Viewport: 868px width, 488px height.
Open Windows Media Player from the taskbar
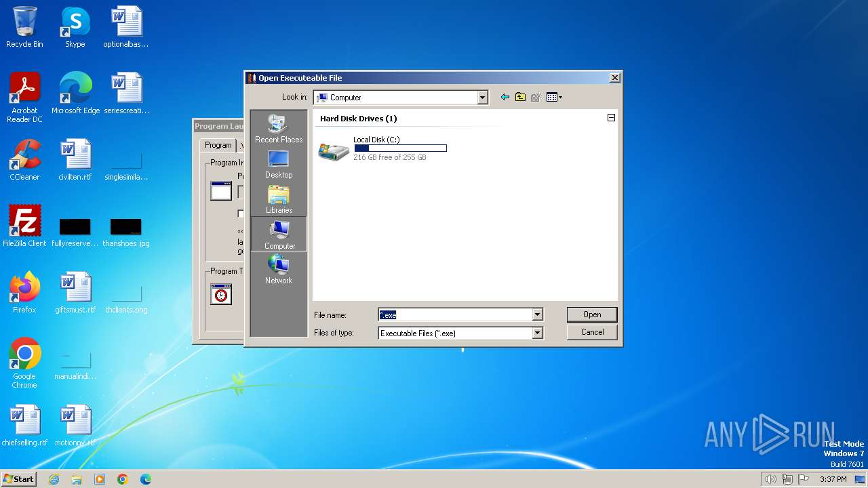coord(100,479)
